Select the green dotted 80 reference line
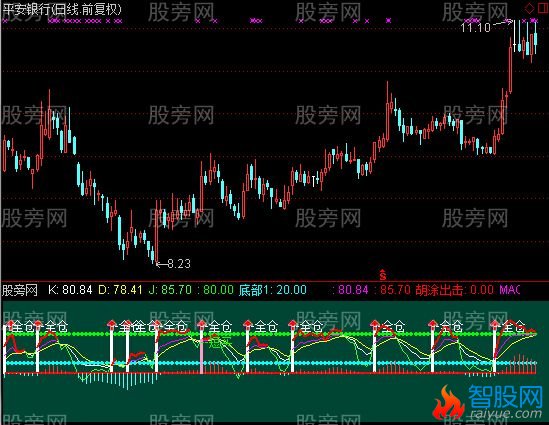This screenshot has width=549, height=425. 270,334
